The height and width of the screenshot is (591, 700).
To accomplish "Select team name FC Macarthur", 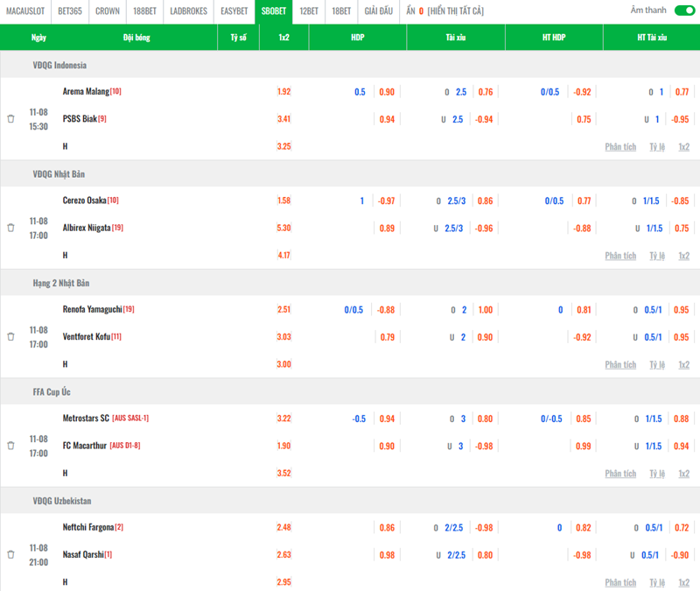I will tap(85, 446).
